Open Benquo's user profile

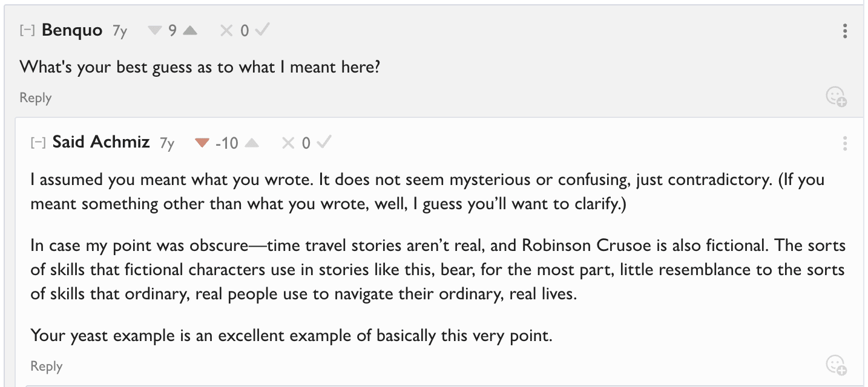coord(72,30)
